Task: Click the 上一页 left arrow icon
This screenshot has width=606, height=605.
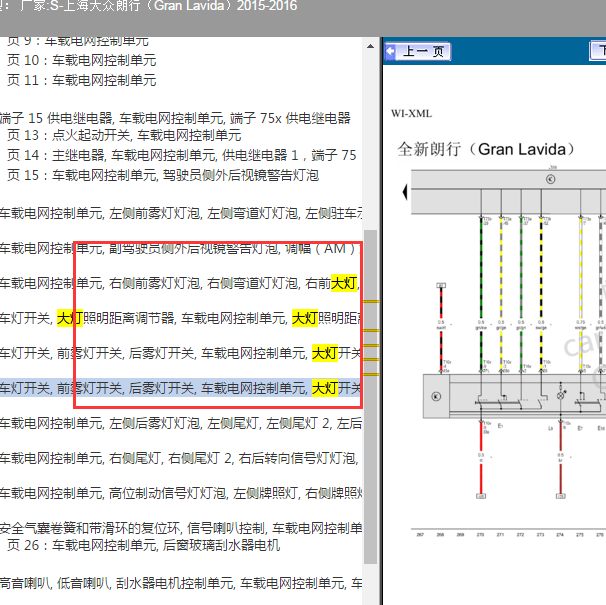Action: tap(391, 51)
